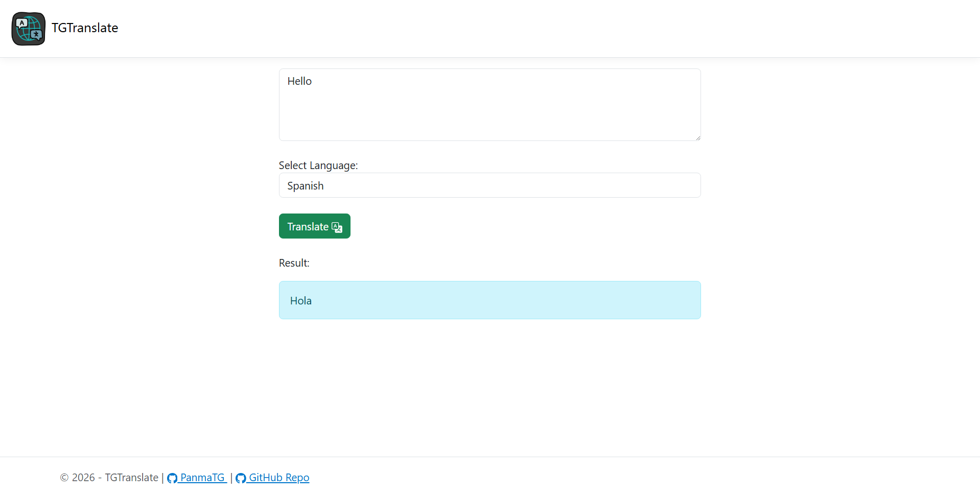The height and width of the screenshot is (497, 980).
Task: Click the GitHub icon beside GitHub Repo
Action: [x=241, y=478]
